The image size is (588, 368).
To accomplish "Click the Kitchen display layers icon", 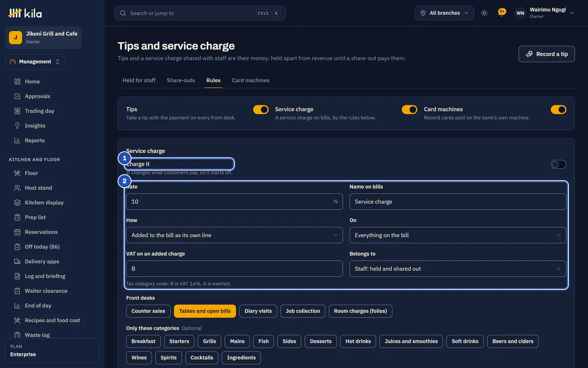I will 17,202.
